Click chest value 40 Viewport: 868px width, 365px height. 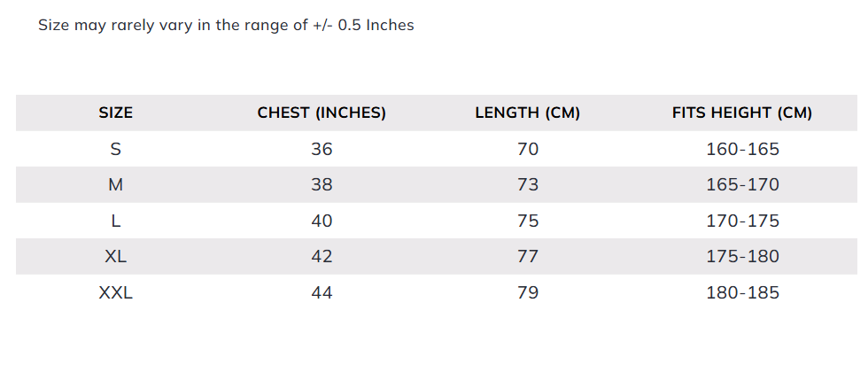[x=322, y=221]
